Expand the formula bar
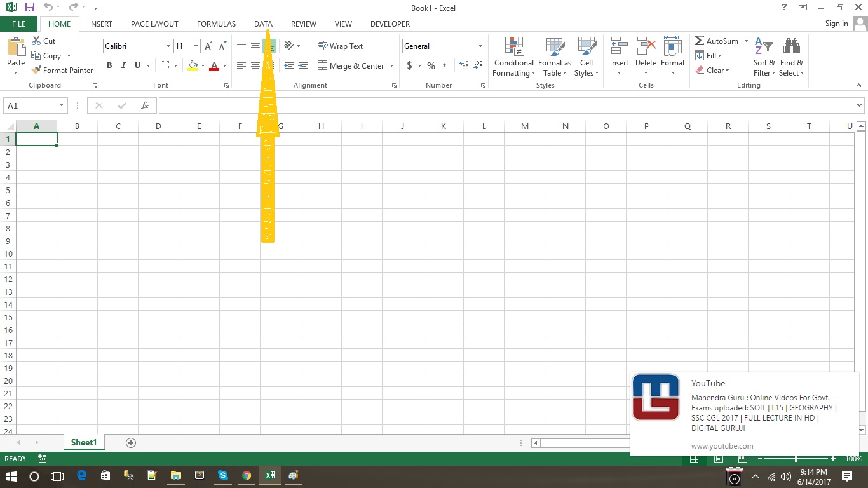Image resolution: width=868 pixels, height=488 pixels. click(860, 105)
